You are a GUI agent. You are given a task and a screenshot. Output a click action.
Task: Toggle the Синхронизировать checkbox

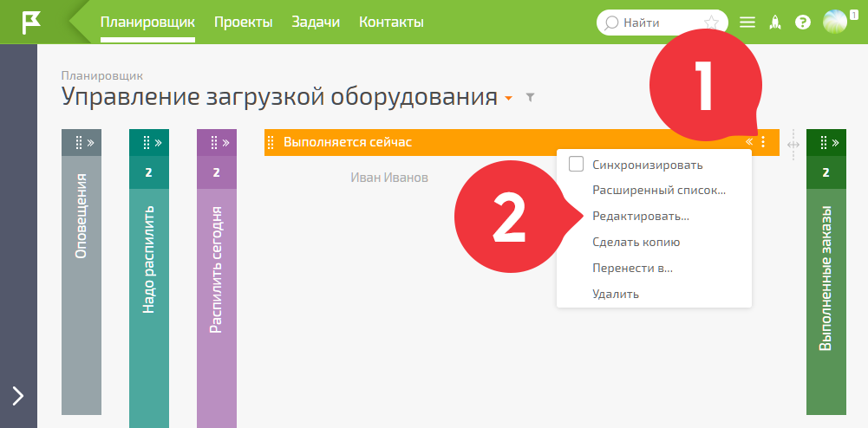point(577,165)
